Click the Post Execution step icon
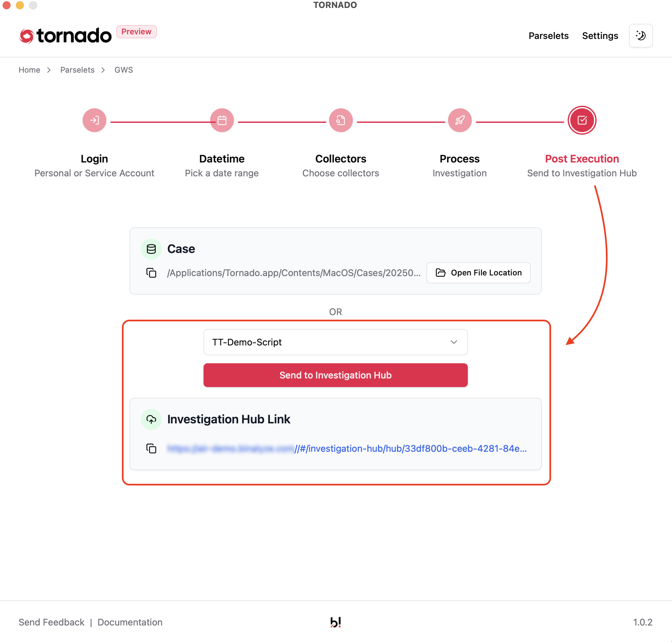This screenshot has width=672, height=642. (581, 121)
